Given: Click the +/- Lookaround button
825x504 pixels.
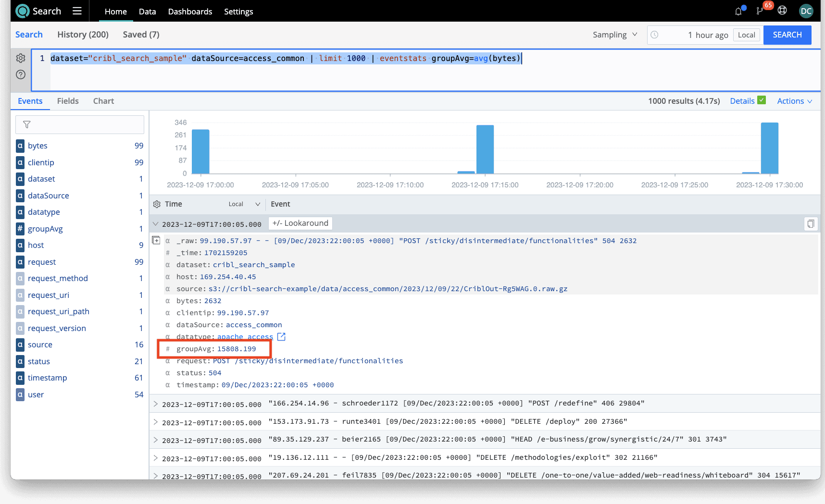Looking at the screenshot, I should [x=300, y=223].
